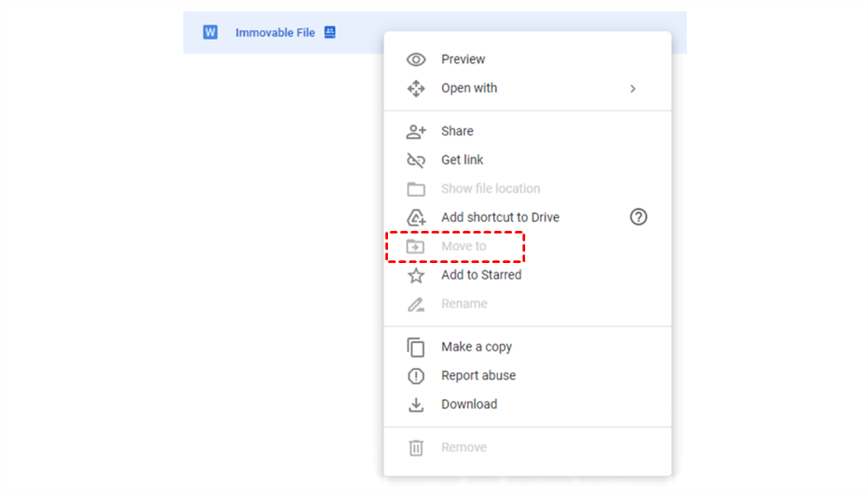Click the Add shortcut to Drive icon
868x493 pixels.
pyautogui.click(x=416, y=218)
